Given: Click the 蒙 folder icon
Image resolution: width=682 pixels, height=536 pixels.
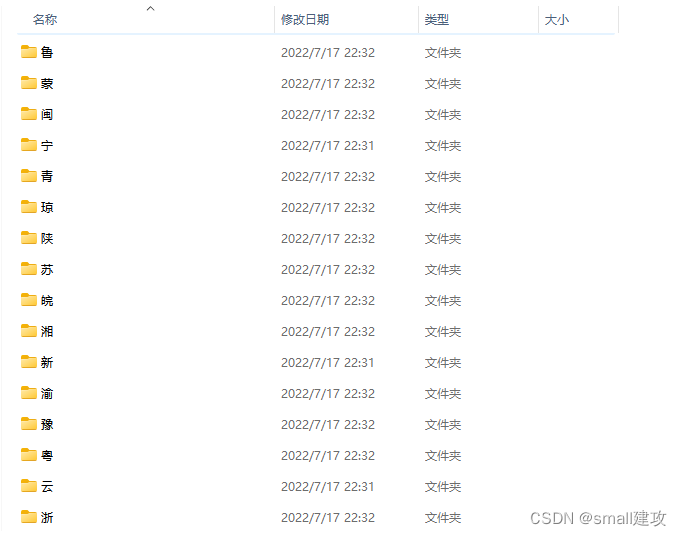Looking at the screenshot, I should (29, 83).
